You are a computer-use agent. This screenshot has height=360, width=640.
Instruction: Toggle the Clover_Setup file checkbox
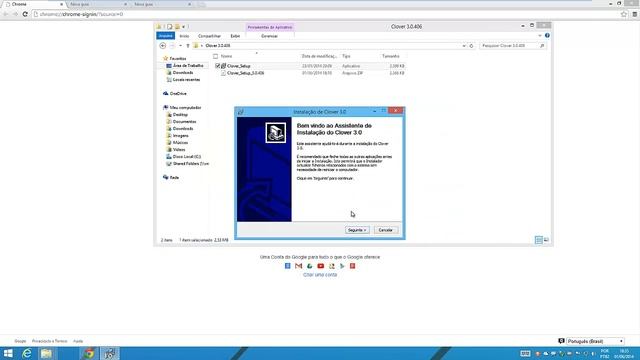pyautogui.click(x=218, y=66)
